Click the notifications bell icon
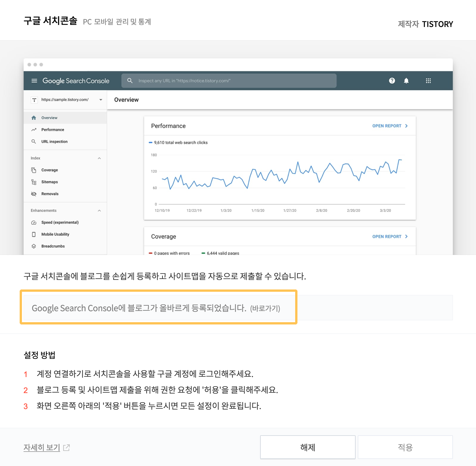This screenshot has width=476, height=466. coord(406,81)
